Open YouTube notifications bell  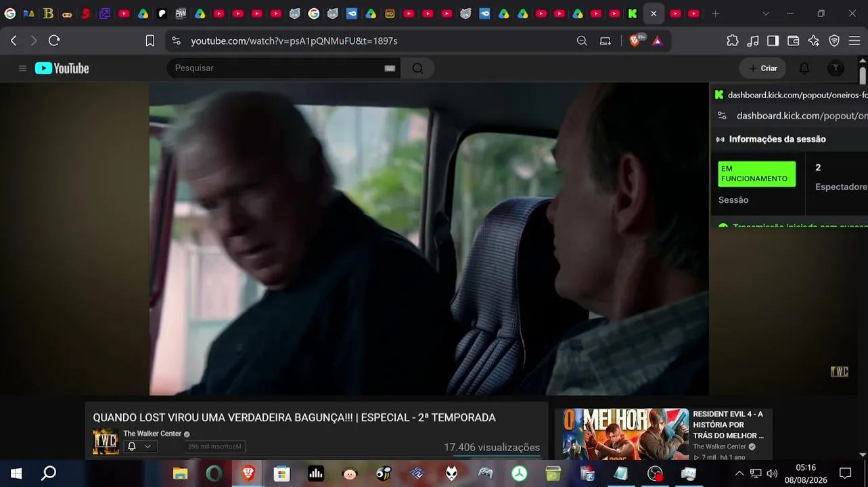[804, 68]
